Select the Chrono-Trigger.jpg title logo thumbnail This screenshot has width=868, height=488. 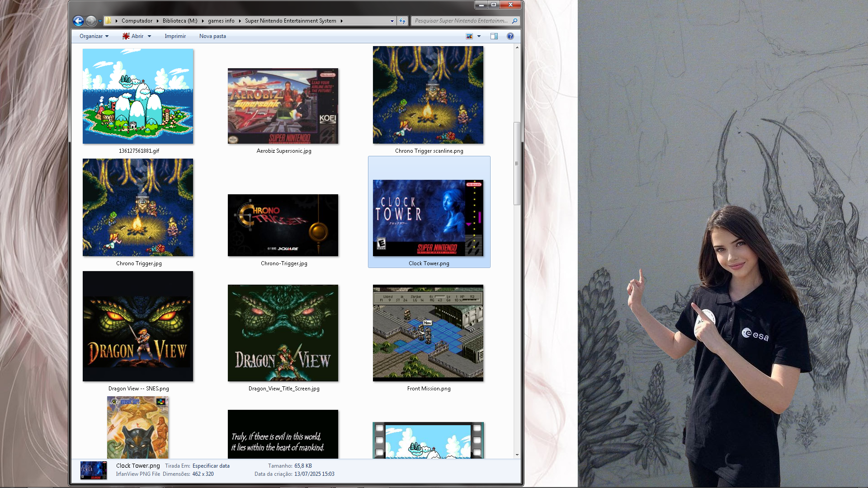pos(283,225)
